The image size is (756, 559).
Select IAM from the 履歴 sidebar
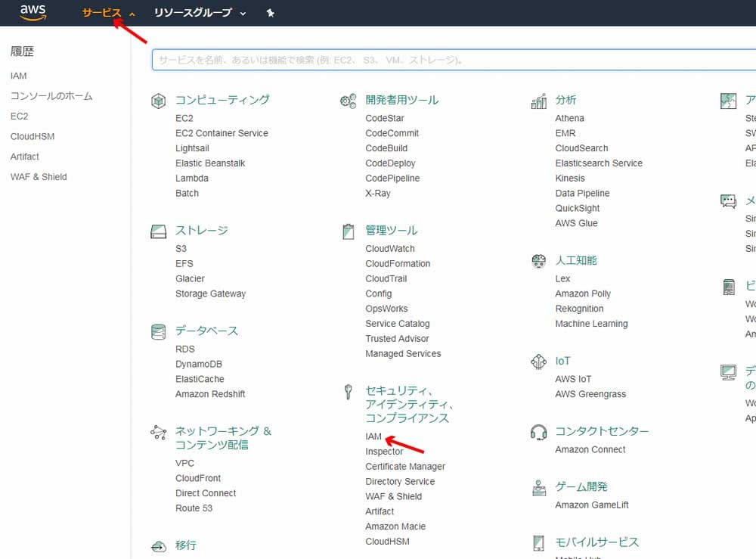pos(17,76)
